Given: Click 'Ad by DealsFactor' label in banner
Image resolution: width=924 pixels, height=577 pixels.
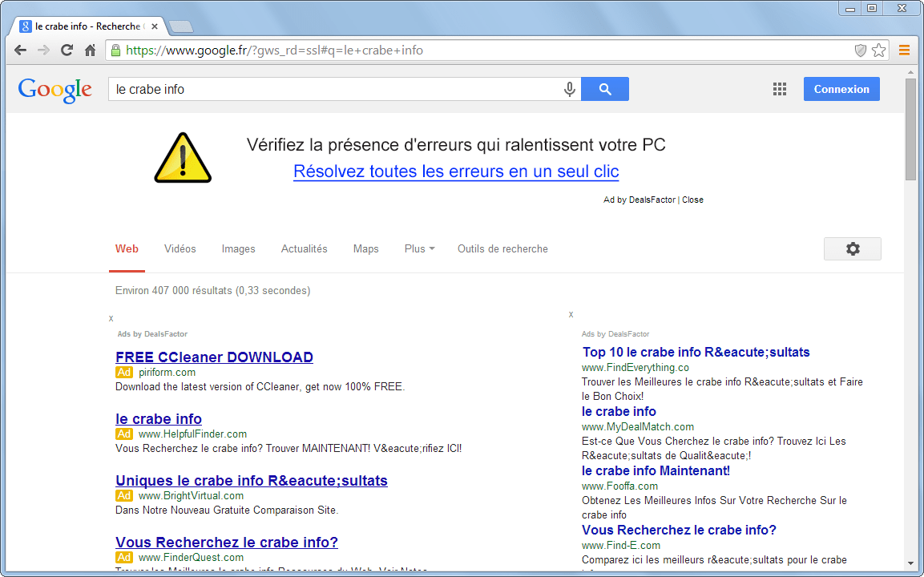Looking at the screenshot, I should coord(640,200).
